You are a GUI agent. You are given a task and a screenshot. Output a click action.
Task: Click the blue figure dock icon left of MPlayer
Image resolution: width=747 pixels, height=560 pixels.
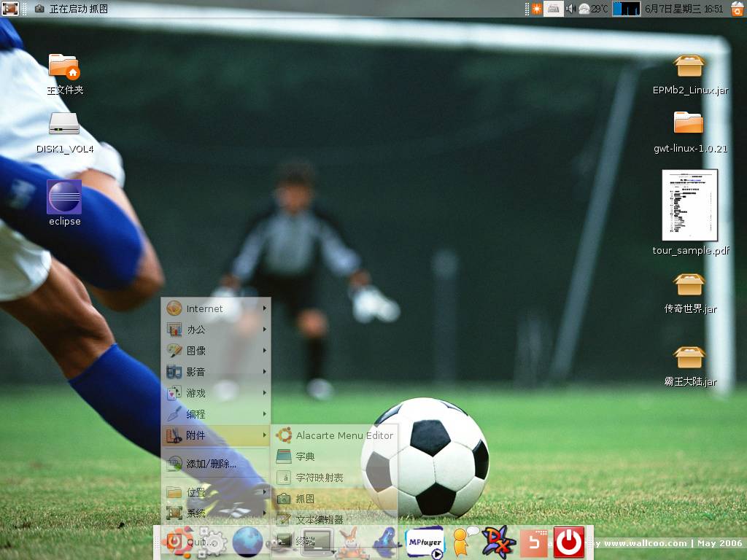387,542
